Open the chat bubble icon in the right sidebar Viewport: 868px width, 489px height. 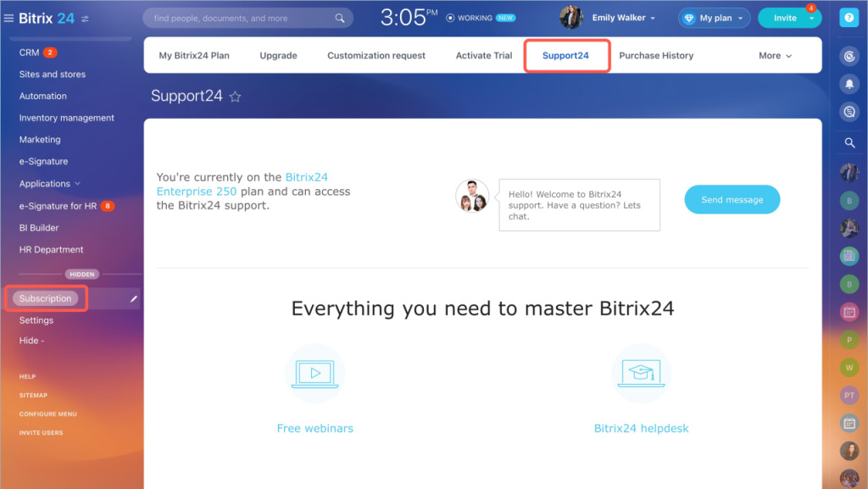849,112
